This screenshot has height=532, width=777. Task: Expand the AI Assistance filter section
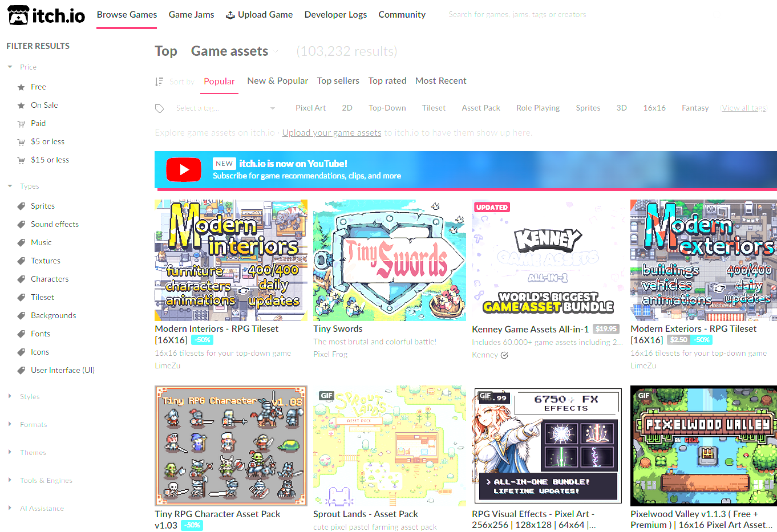coord(10,508)
